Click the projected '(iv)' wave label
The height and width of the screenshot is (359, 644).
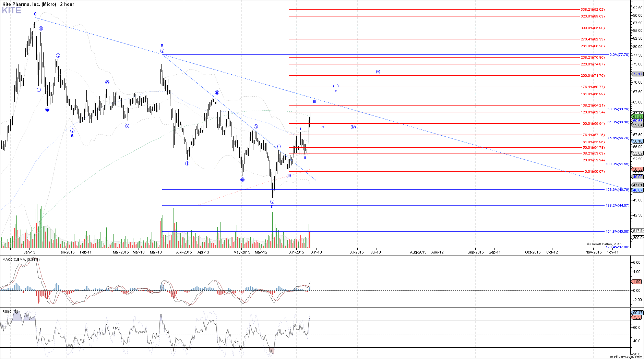[x=353, y=127]
